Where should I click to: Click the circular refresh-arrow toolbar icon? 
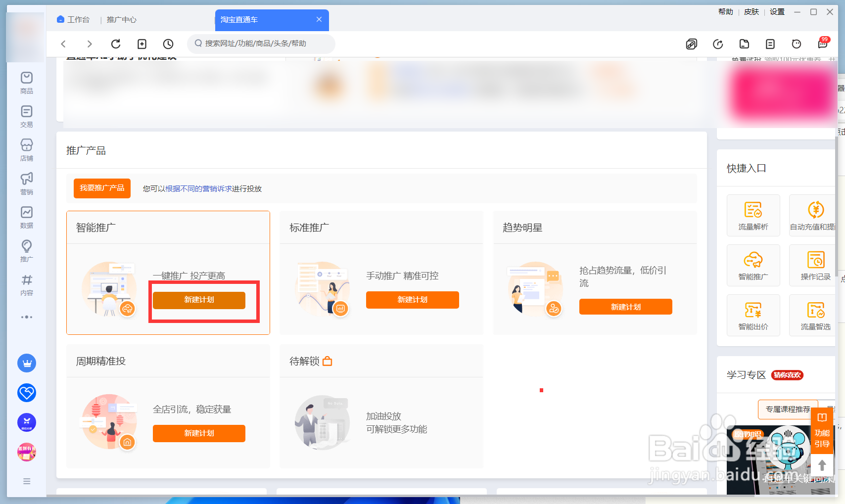click(718, 44)
